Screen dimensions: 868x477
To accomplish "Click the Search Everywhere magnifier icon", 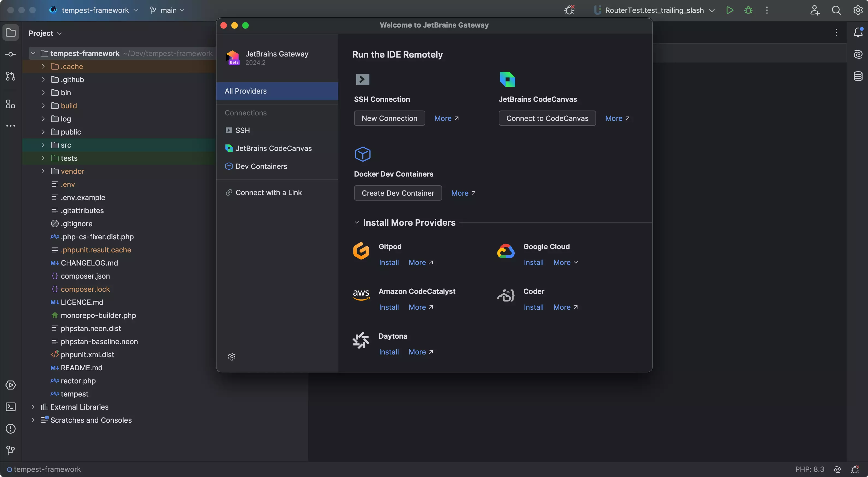I will (x=836, y=10).
